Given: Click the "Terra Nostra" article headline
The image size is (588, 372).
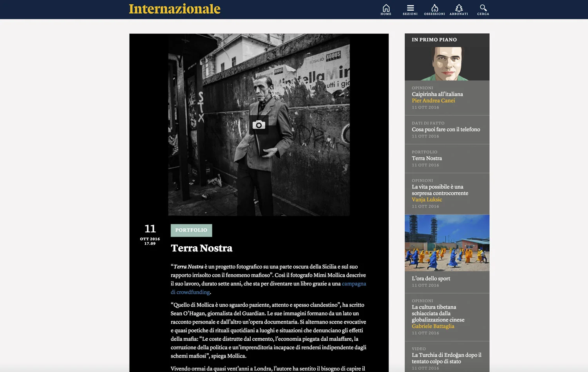Looking at the screenshot, I should pyautogui.click(x=201, y=248).
